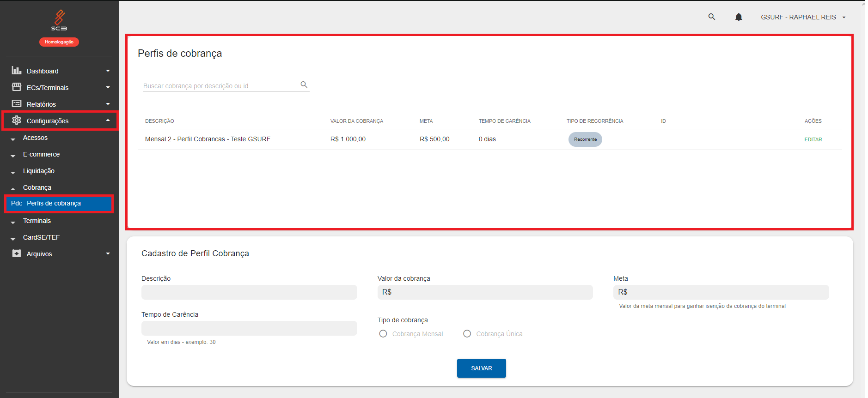Open the GSURF - RAPHAEL REIS user dropdown
The width and height of the screenshot is (868, 398).
(x=803, y=17)
